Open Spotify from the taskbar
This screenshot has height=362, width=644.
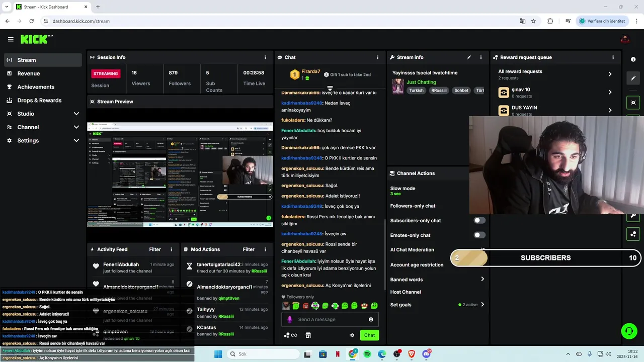click(367, 354)
